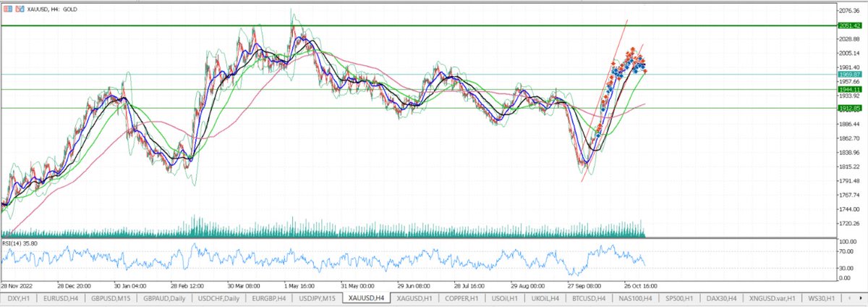Click the RSI 70.00 scale value
The width and height of the screenshot is (868, 307).
coord(847,253)
